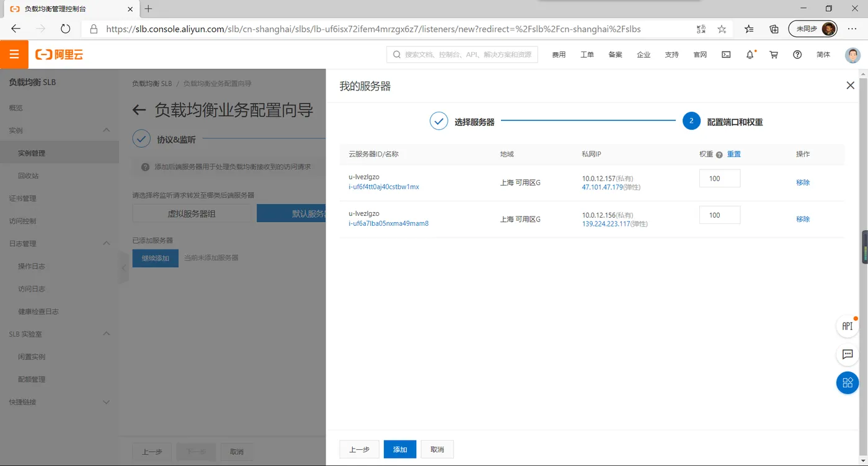The image size is (868, 466).
Task: Open 健康检查日志 in the sidebar
Action: pos(38,311)
